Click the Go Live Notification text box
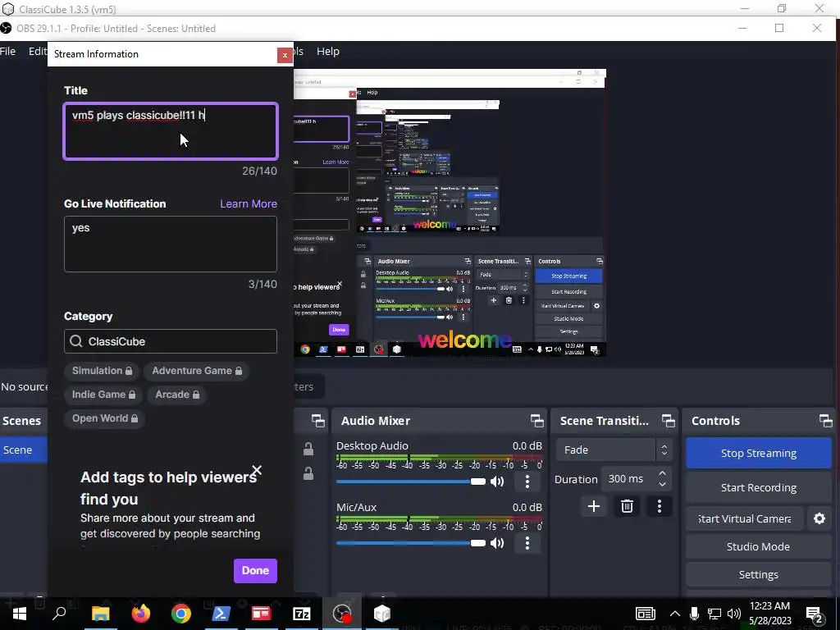Viewport: 840px width, 630px height. point(171,244)
